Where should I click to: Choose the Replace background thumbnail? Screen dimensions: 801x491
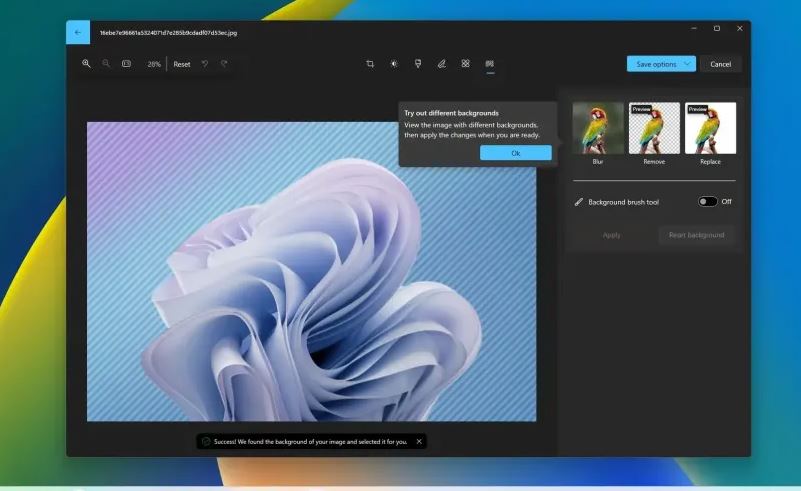pyautogui.click(x=711, y=128)
